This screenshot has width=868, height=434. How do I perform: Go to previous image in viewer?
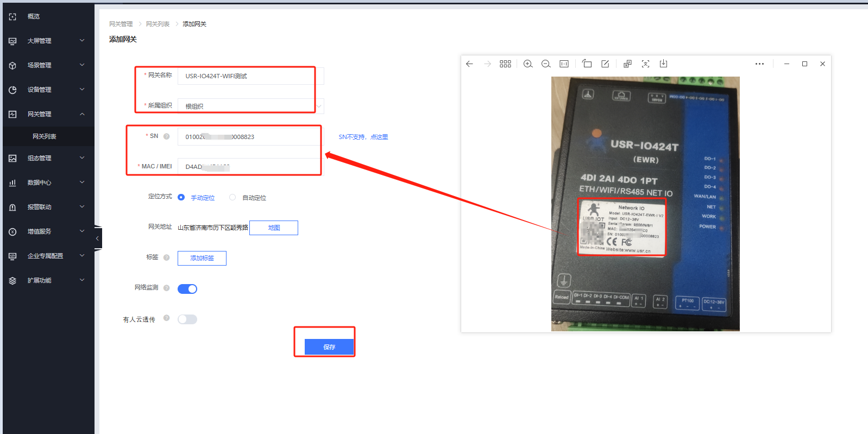[469, 64]
